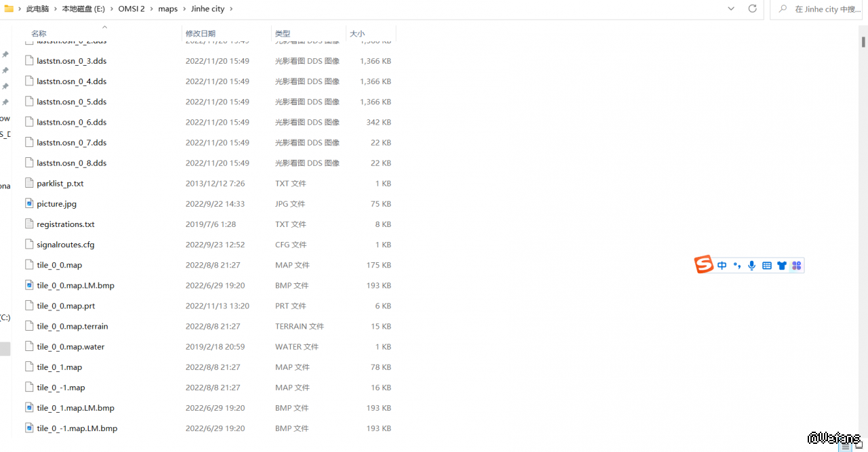Select tile_0_0.map file icon
The width and height of the screenshot is (868, 452).
point(29,264)
